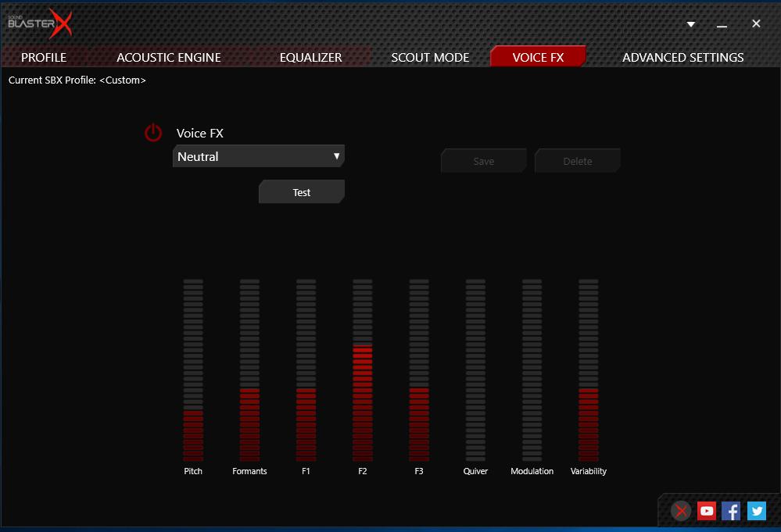Adjust the Formants slider bar
The image size is (781, 532).
click(249, 370)
